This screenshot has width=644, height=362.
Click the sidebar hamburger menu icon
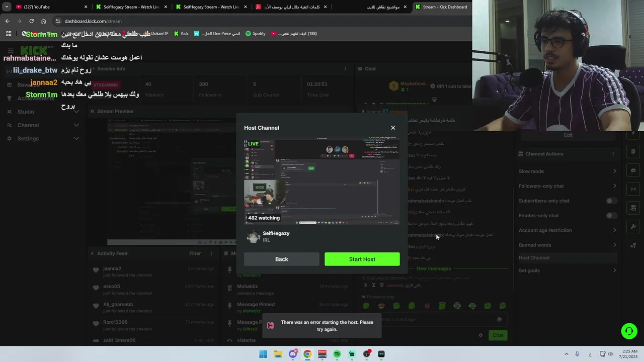point(11,51)
